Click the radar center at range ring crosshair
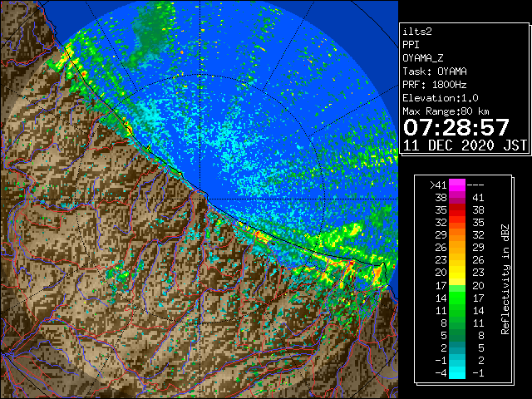The image size is (532, 399). (x=199, y=199)
